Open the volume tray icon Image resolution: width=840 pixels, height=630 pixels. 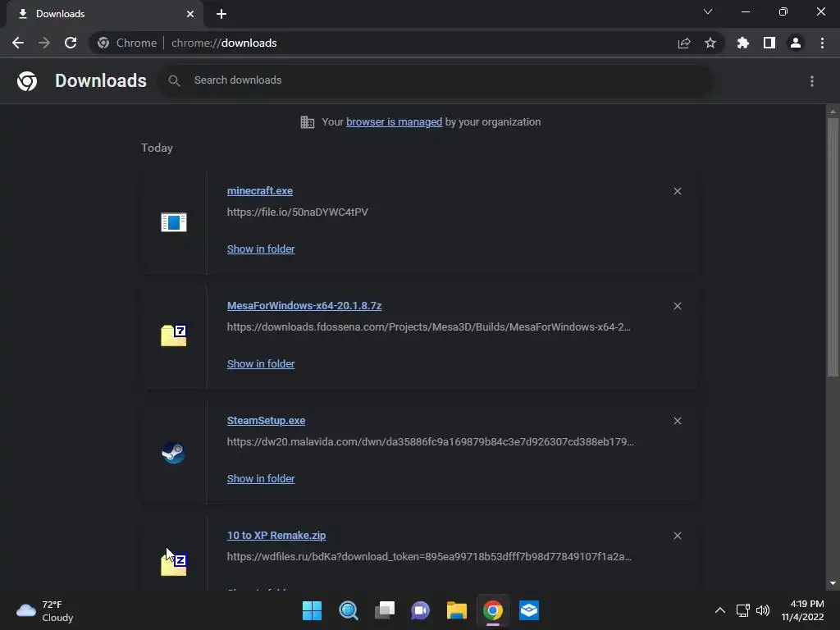(763, 610)
